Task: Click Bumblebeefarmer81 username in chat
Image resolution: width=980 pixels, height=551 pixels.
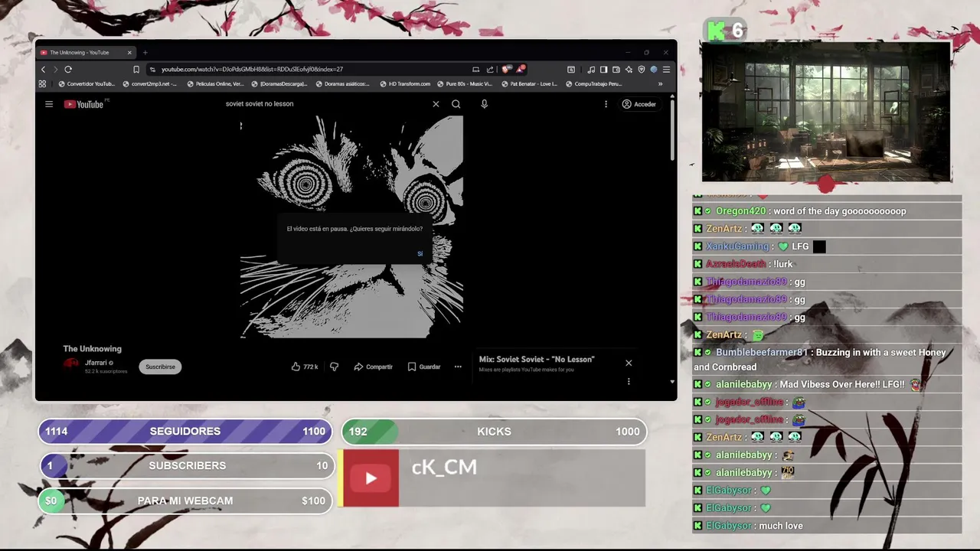Action: coord(762,353)
